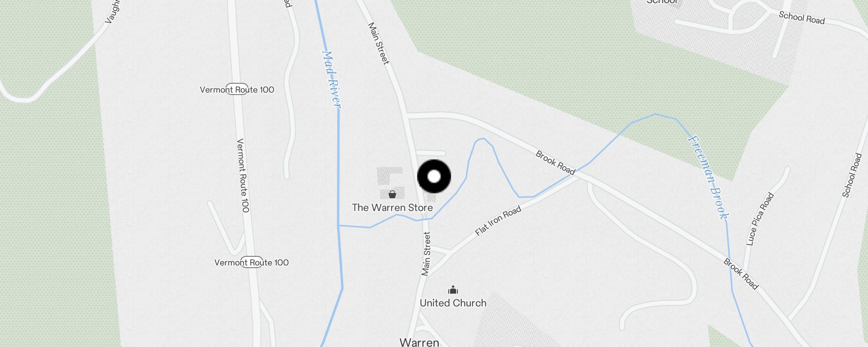Viewport: 868px width, 347px height.
Task: Click the lower vertical Main Street label
Action: 426,254
